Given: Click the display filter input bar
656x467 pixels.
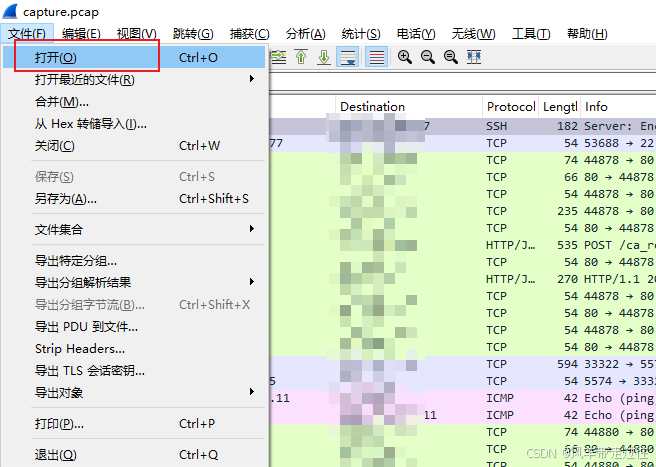Looking at the screenshot, I should click(x=462, y=84).
